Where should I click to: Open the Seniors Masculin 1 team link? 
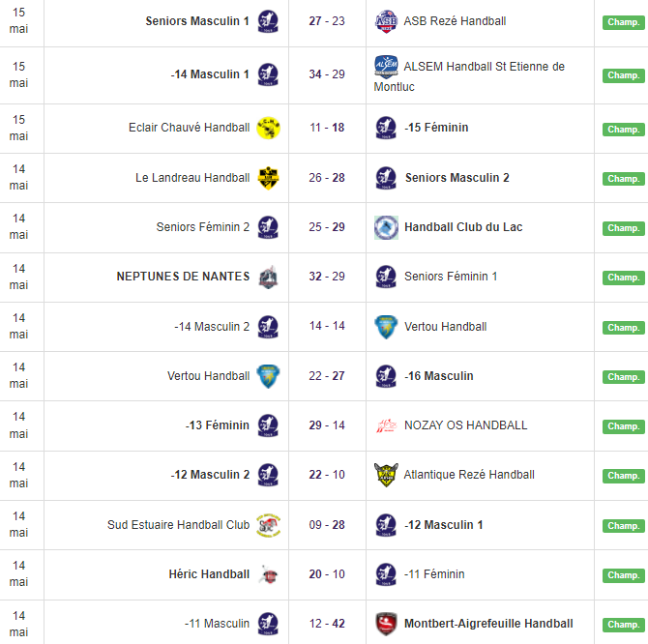(x=197, y=21)
